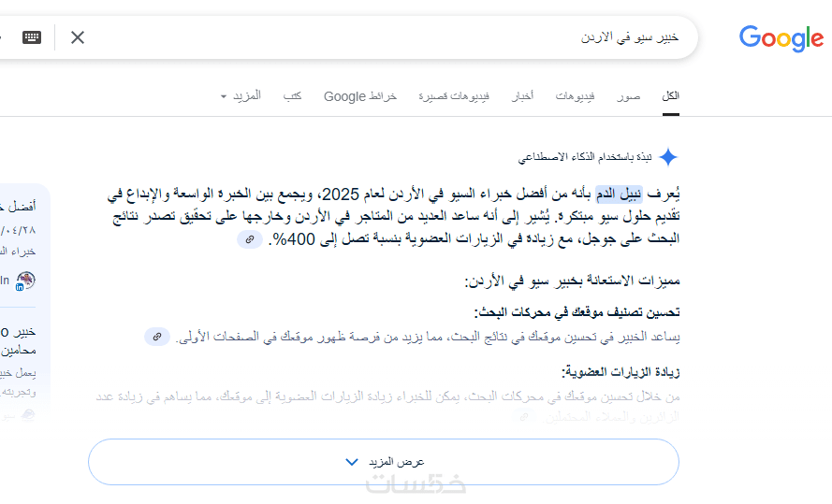This screenshot has width=832, height=504.
Task: Open the أخبار tab
Action: tap(522, 96)
